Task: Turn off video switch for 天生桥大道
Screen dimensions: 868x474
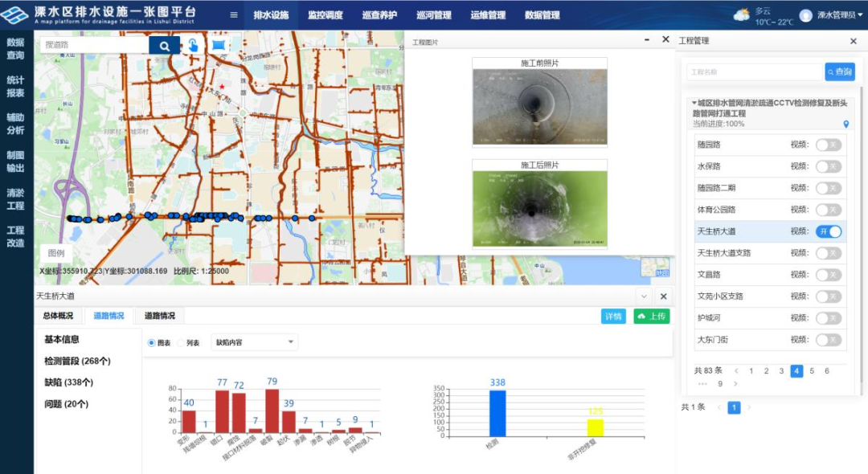Action: (x=829, y=231)
